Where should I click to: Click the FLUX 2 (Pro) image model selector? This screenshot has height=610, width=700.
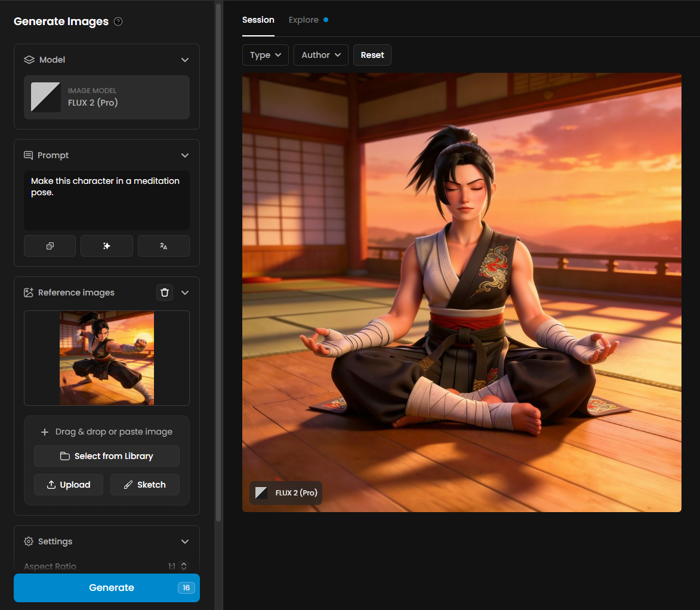coord(107,97)
